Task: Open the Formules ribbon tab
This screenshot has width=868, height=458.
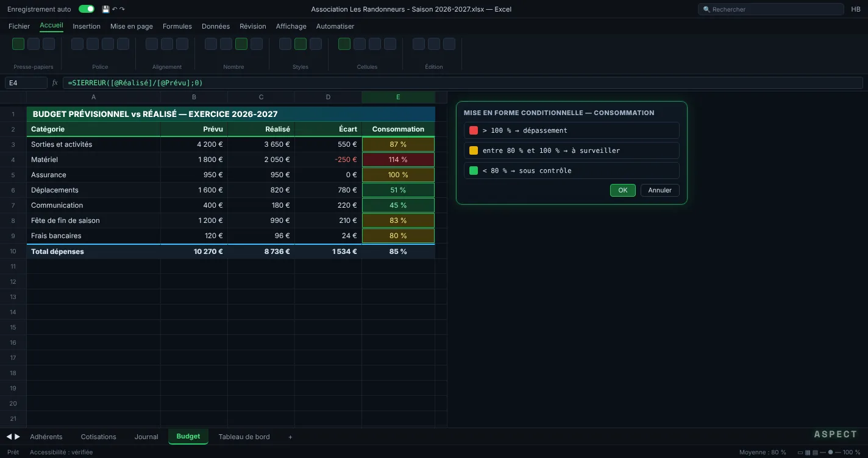Action: pos(177,26)
